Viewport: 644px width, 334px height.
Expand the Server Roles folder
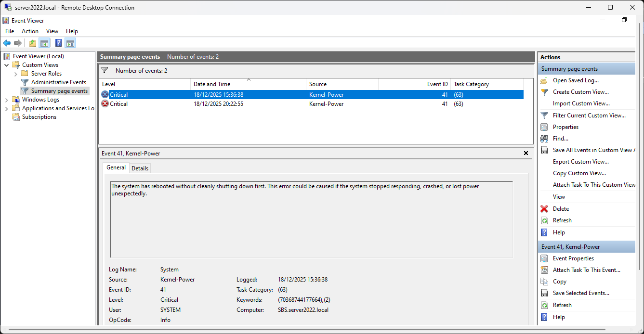[15, 74]
